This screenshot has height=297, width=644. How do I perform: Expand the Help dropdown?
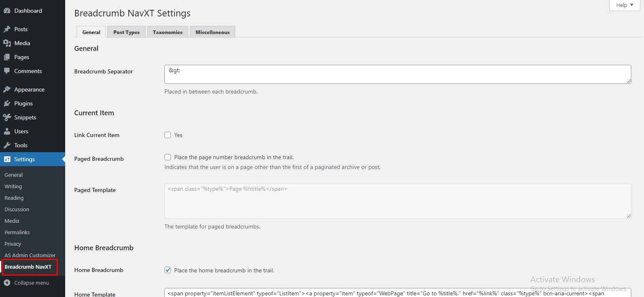pyautogui.click(x=624, y=5)
